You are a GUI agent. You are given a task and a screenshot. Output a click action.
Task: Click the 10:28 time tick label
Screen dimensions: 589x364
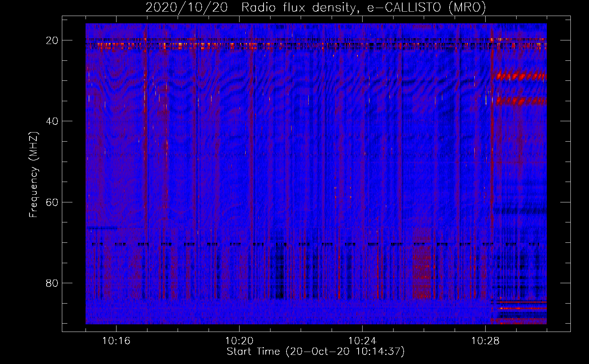(x=485, y=341)
